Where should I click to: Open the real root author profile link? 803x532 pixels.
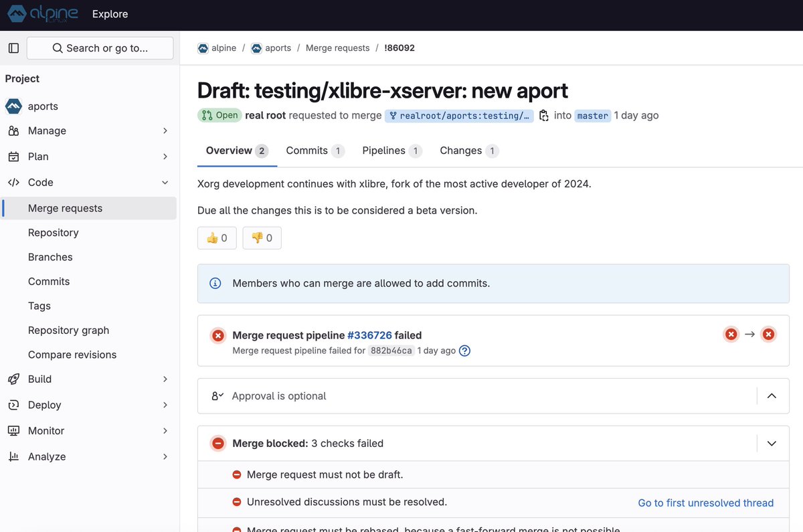266,115
